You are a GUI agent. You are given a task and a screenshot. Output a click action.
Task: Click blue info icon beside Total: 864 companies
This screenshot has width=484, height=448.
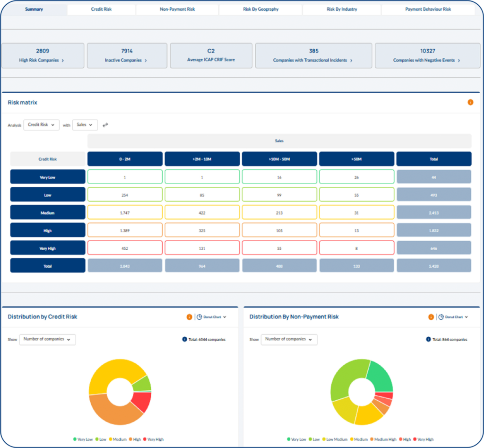coord(428,339)
